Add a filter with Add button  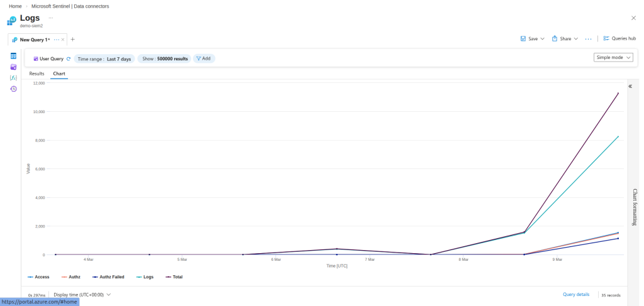coord(204,58)
